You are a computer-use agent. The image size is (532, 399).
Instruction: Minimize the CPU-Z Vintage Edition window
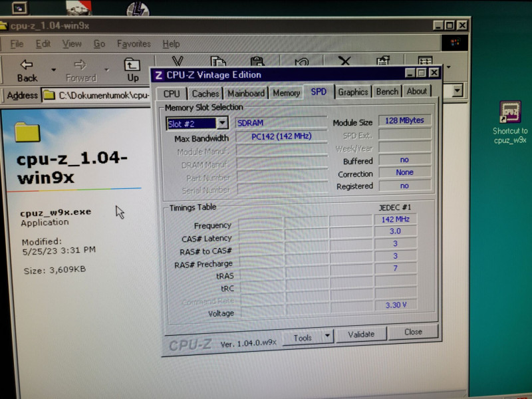[x=410, y=72]
